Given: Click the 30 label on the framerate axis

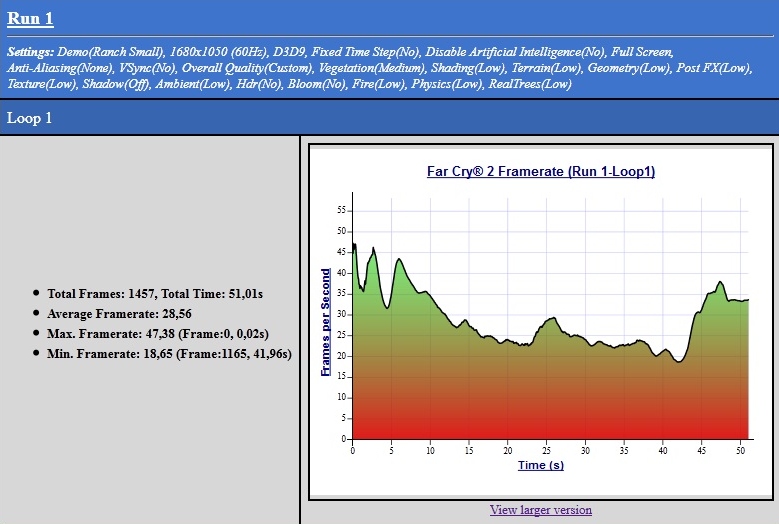Looking at the screenshot, I should 341,314.
